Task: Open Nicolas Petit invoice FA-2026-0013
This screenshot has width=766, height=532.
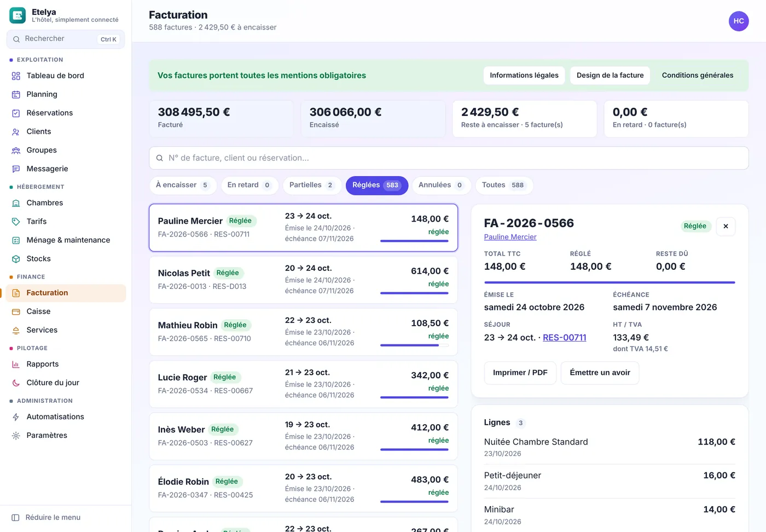Action: pyautogui.click(x=303, y=280)
